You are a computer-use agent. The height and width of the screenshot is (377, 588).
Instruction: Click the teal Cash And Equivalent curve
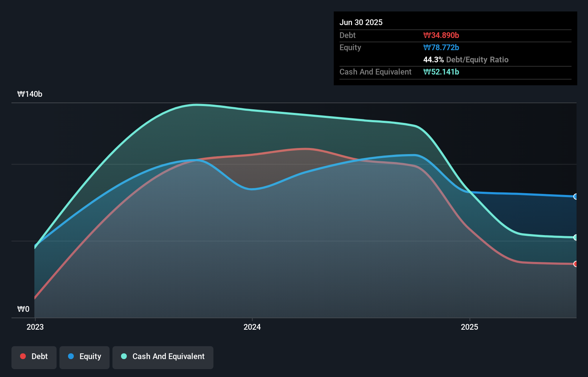[197, 105]
